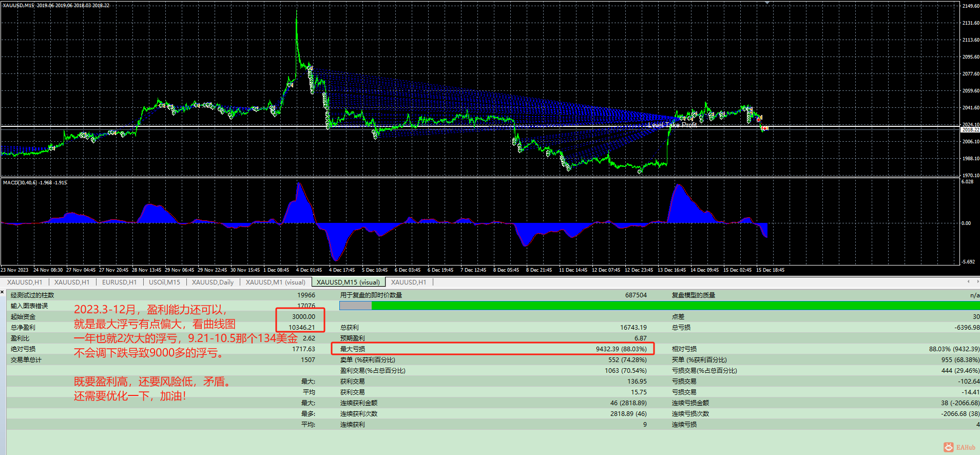
Task: Click the 2018.22 current price label
Action: pyautogui.click(x=971, y=130)
